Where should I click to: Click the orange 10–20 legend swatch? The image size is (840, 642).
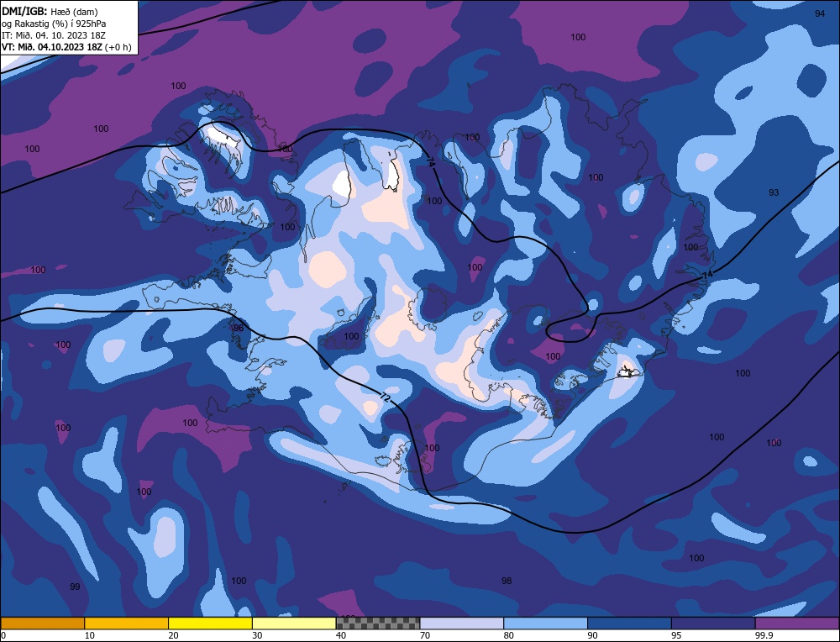[127, 624]
